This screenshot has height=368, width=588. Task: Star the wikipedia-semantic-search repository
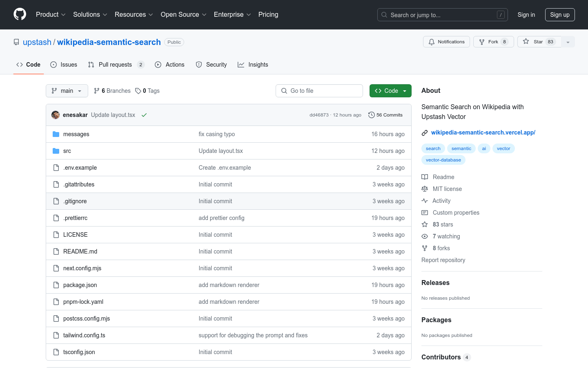[539, 42]
